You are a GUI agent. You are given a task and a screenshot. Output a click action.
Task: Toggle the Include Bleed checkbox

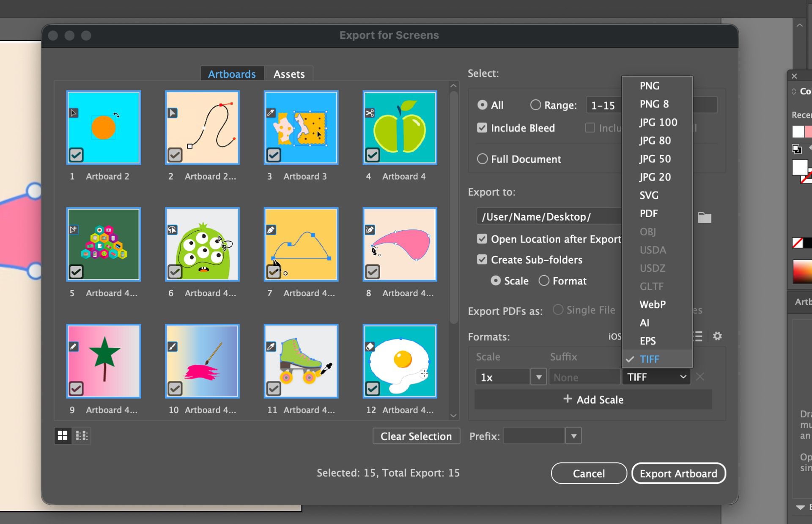click(482, 128)
